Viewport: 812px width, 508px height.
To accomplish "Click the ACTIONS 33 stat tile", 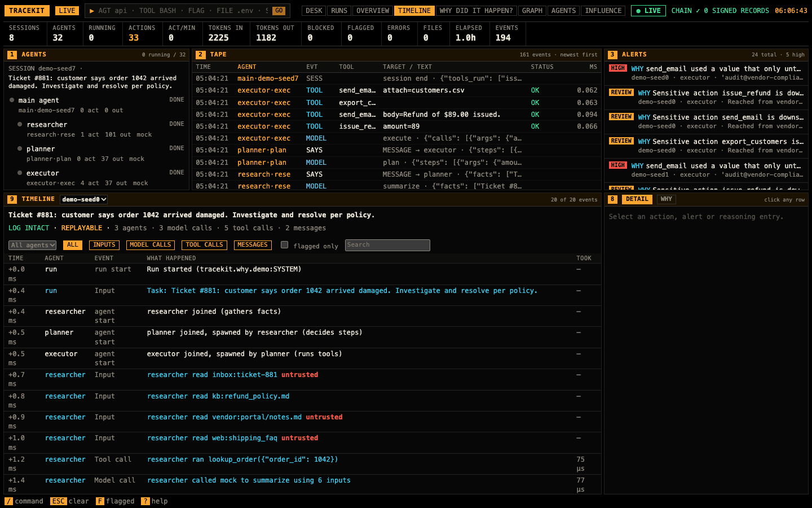I will click(x=142, y=33).
